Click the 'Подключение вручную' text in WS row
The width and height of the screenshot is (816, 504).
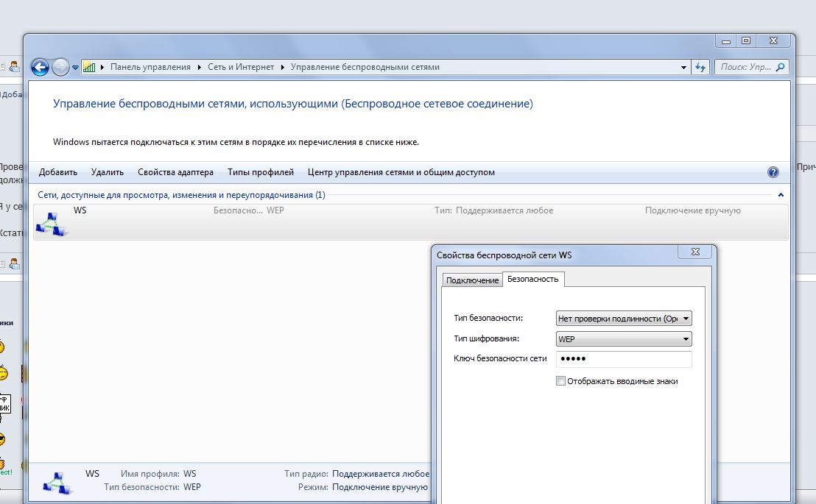[x=693, y=210]
